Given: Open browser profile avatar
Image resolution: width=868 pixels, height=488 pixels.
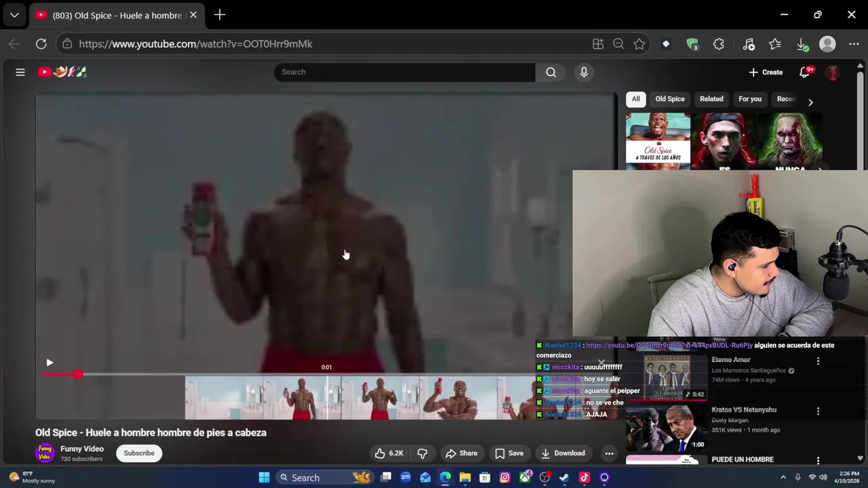Looking at the screenshot, I should click(827, 44).
